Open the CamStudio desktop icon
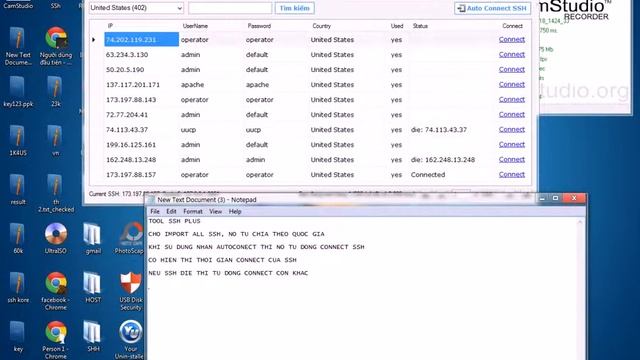Image resolution: width=640 pixels, height=360 pixels. tap(18, 5)
